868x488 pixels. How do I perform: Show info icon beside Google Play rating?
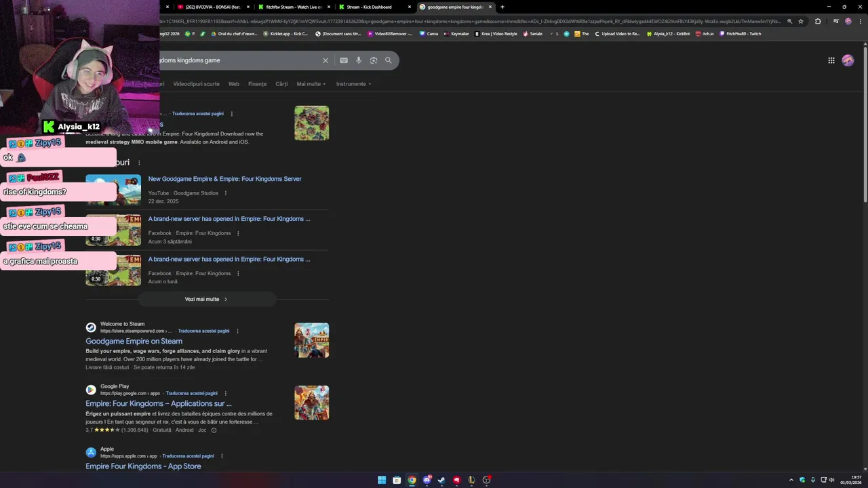coord(214,430)
